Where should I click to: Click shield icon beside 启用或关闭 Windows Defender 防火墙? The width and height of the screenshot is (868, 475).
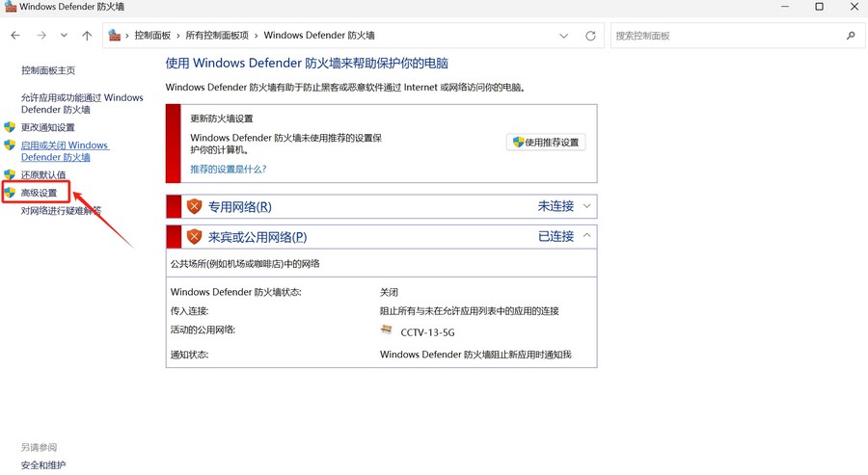(x=10, y=145)
